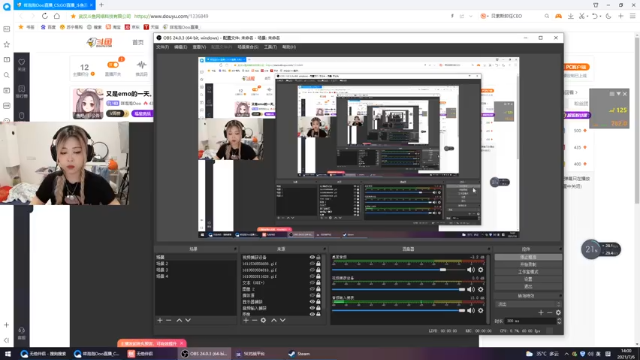Add a new scene with the plus icon
Viewport: 640px width, 360px height.
click(x=160, y=320)
